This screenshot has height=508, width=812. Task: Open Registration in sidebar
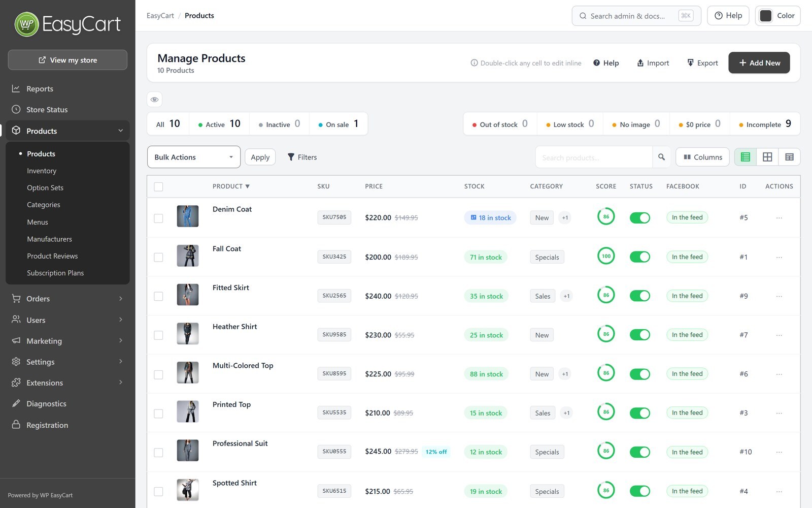tap(67, 425)
